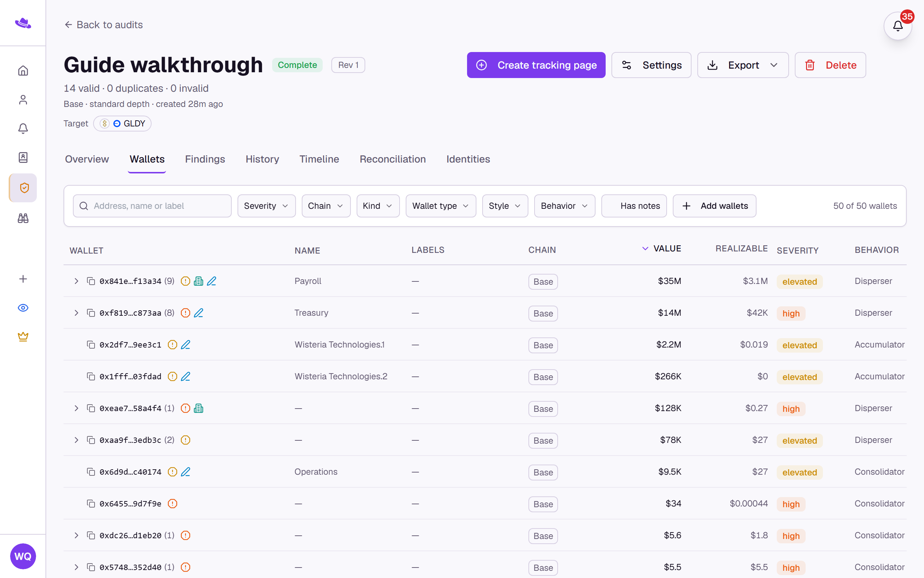Open the Behavior filter dropdown
The image size is (924, 578).
[x=565, y=206]
